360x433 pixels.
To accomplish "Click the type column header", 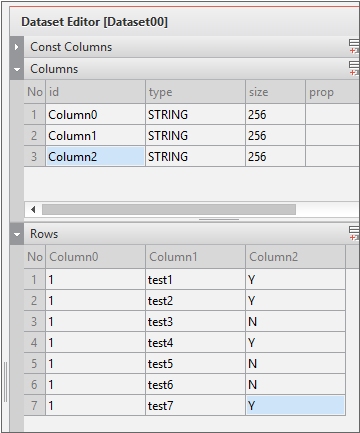I will click(195, 92).
